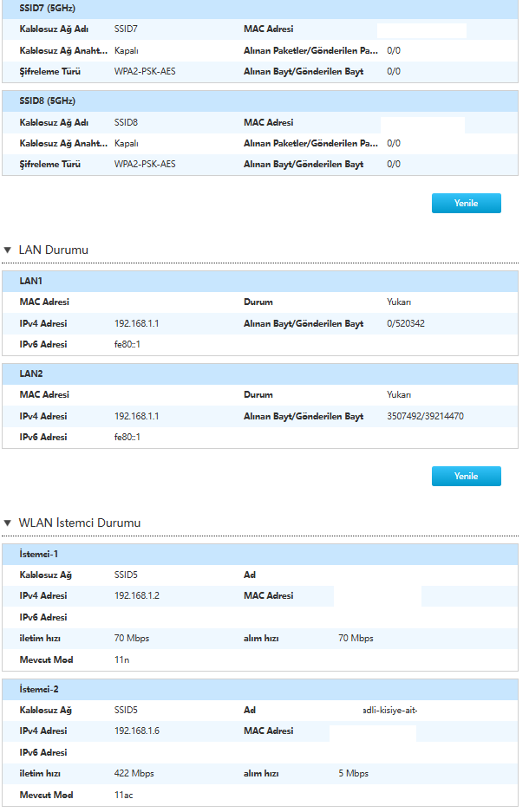Select the İstemci-2 header
The width and height of the screenshot is (529, 812).
[260, 690]
